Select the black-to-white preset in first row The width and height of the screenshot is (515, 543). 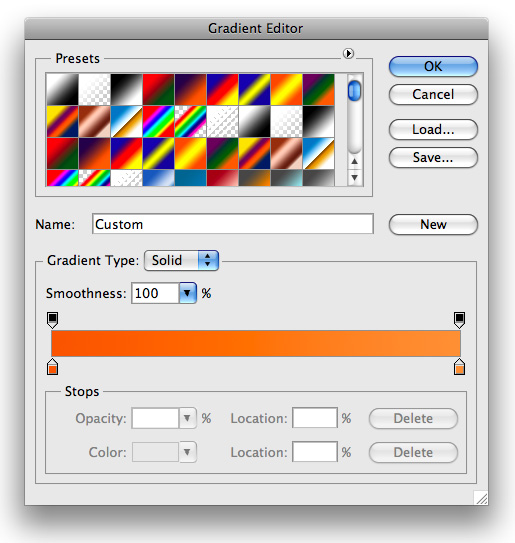pyautogui.click(x=126, y=89)
